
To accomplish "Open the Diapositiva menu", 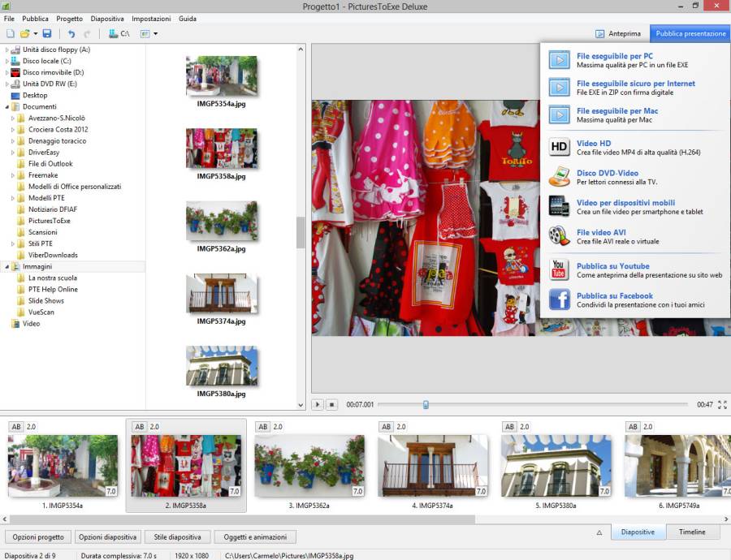I will click(x=107, y=19).
